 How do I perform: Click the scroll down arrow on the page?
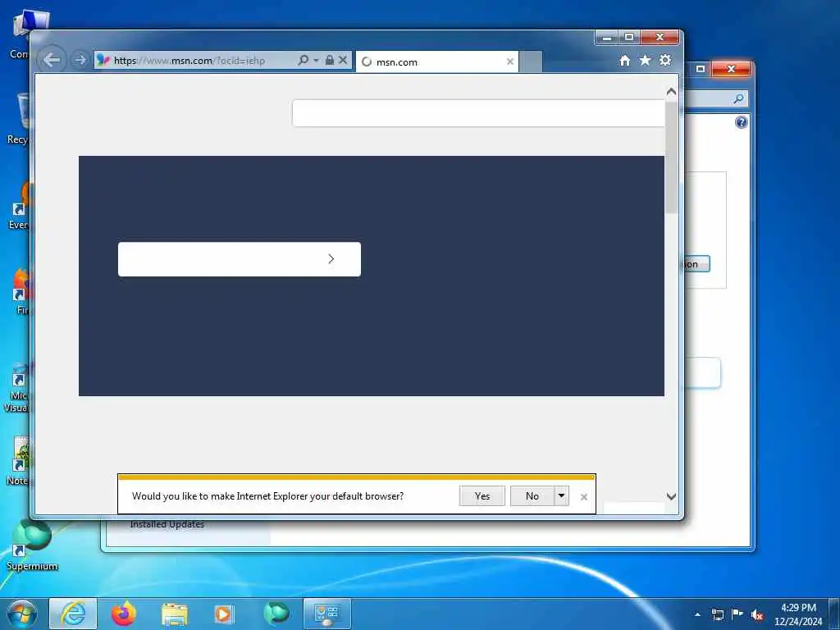[671, 496]
